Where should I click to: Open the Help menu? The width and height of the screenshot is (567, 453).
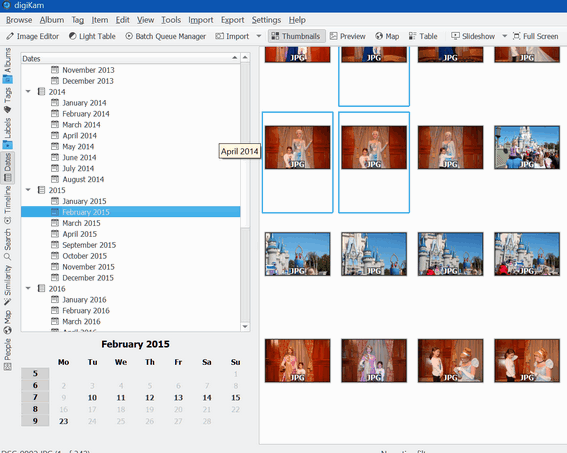pyautogui.click(x=297, y=20)
